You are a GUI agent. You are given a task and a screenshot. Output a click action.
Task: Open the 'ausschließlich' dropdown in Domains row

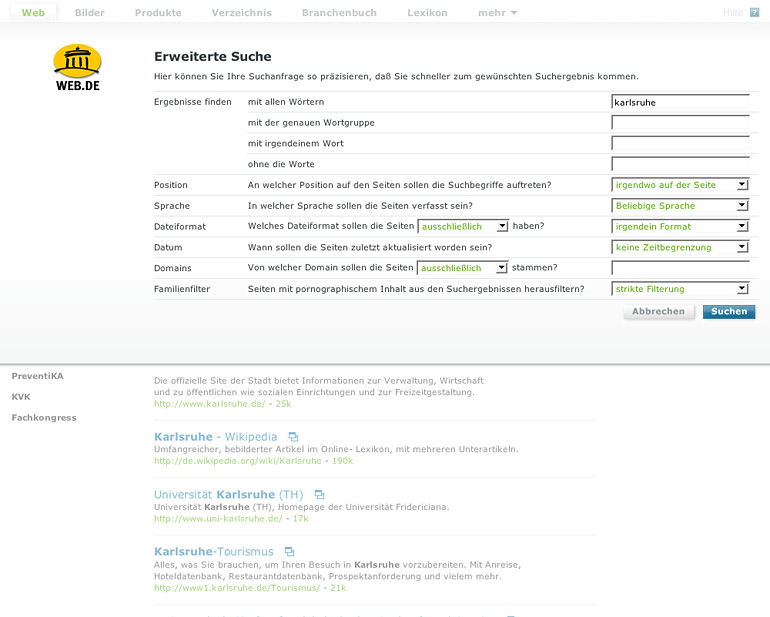462,268
